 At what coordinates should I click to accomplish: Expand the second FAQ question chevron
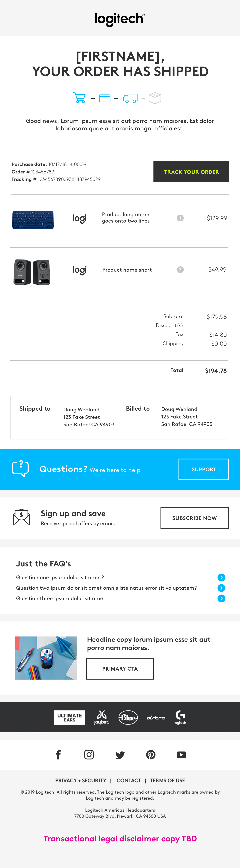point(221,588)
